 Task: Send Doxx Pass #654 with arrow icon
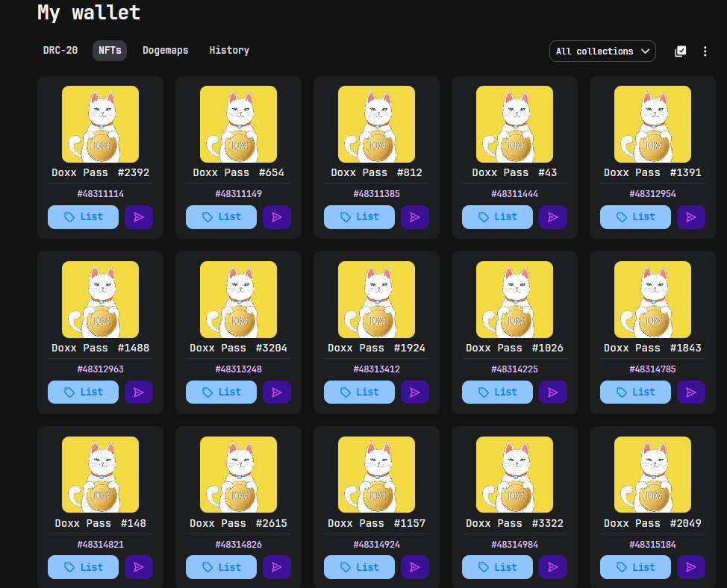[x=277, y=217]
